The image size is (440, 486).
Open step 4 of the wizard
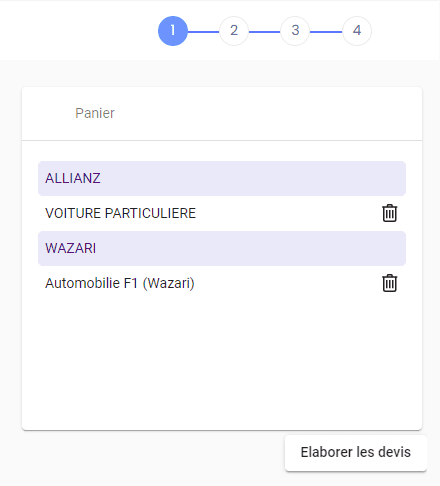pos(357,31)
